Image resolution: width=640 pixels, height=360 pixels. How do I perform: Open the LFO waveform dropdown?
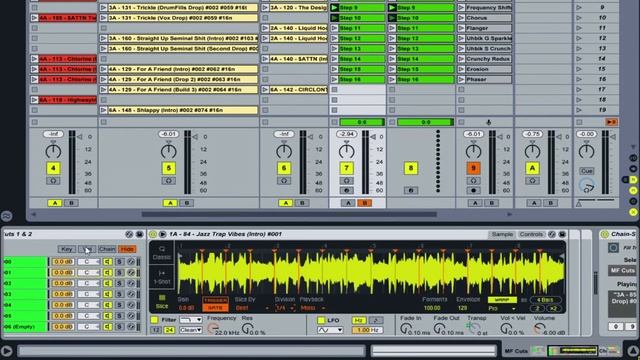(330, 330)
